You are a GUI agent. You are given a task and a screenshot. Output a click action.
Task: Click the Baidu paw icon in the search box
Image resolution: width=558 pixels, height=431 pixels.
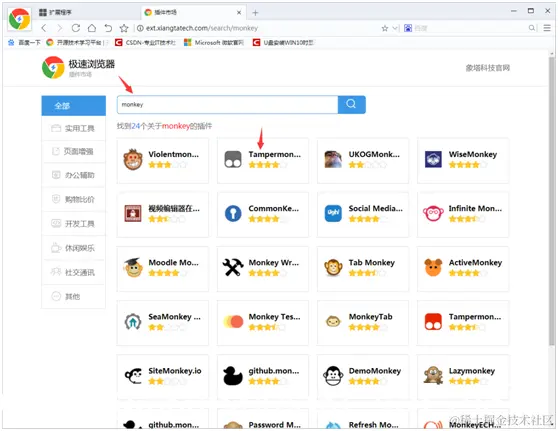pyautogui.click(x=408, y=28)
